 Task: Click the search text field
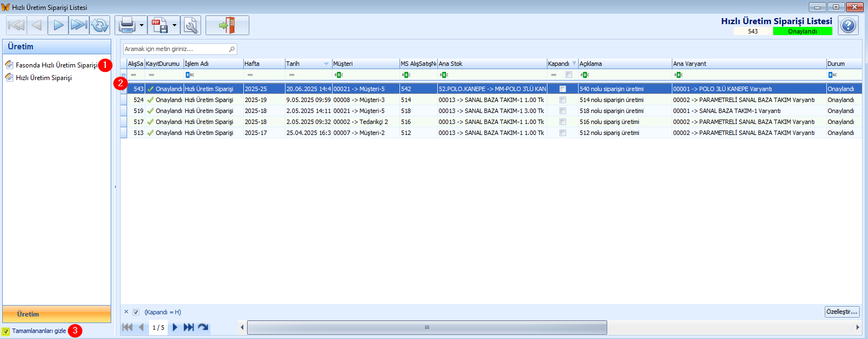tap(175, 49)
